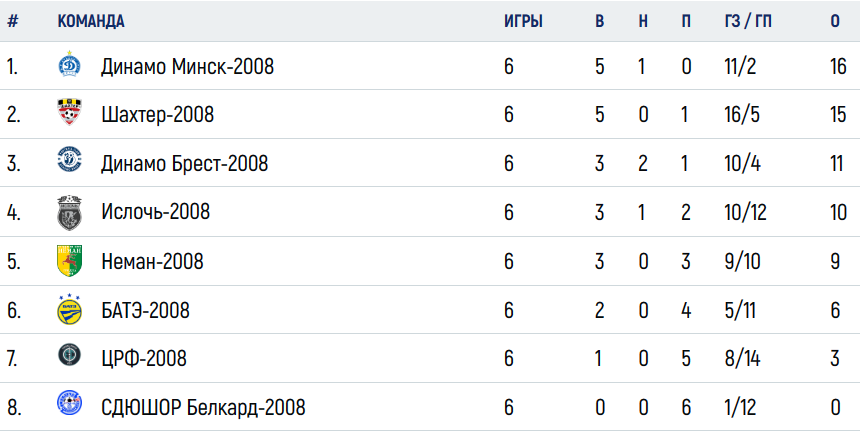
Task: Open the Ислочь-2008 team page link
Action: [155, 212]
